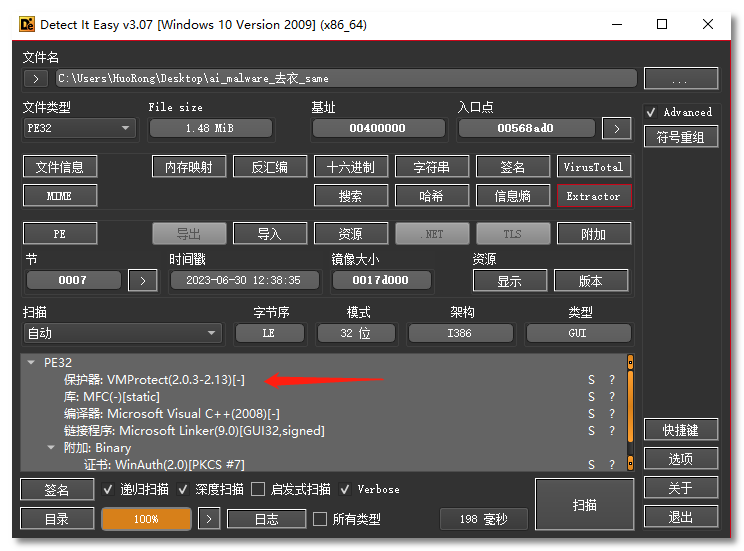Viewport: 744px width, 551px height.
Task: Open 十六进制 hex view
Action: tap(351, 167)
